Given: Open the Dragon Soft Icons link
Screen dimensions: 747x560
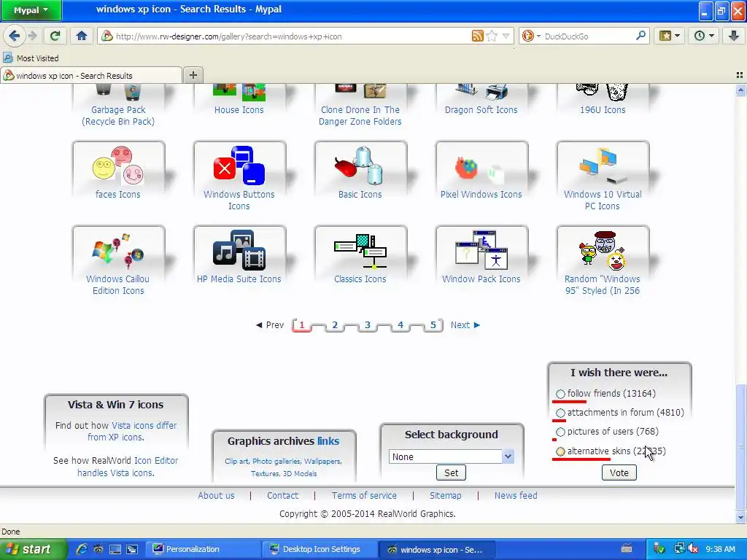Looking at the screenshot, I should (x=481, y=110).
